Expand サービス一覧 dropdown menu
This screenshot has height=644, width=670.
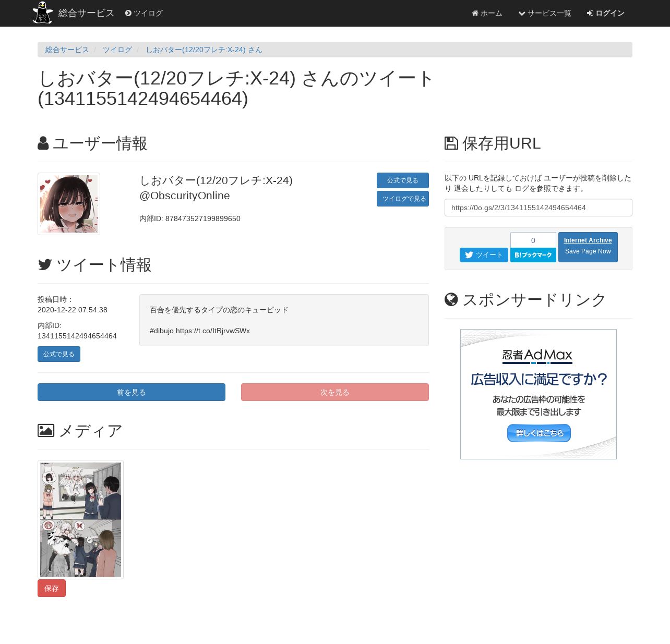click(545, 13)
